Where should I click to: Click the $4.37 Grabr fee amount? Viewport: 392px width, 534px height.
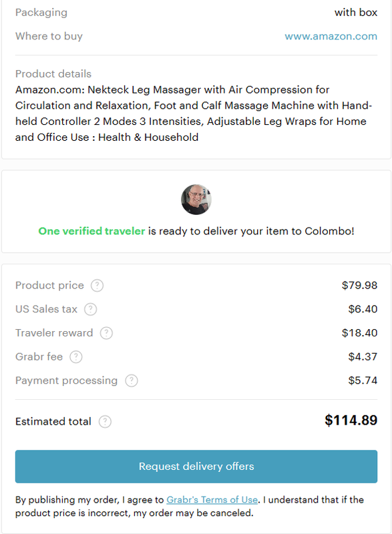click(x=363, y=357)
